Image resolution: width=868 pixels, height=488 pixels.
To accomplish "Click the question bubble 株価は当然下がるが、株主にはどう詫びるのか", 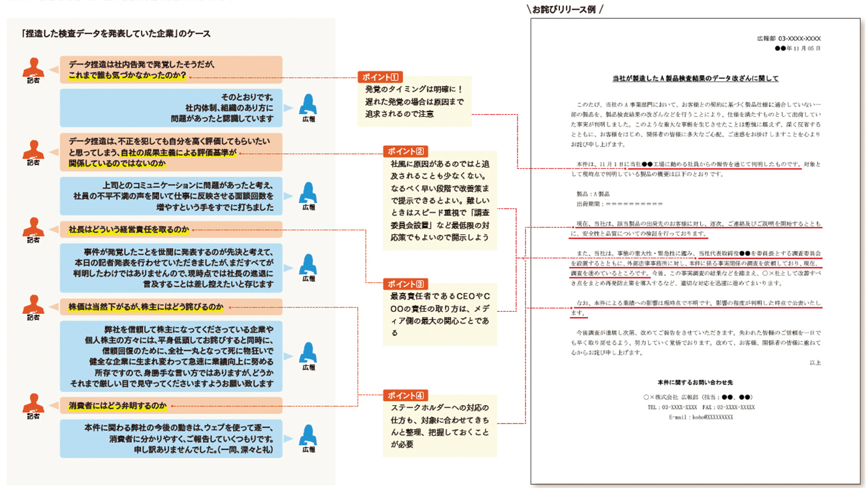I will point(171,307).
